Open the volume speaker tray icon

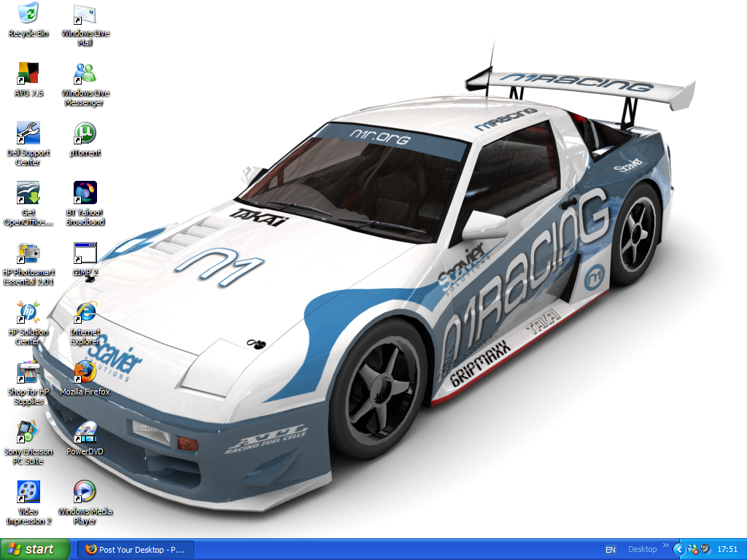tap(705, 550)
